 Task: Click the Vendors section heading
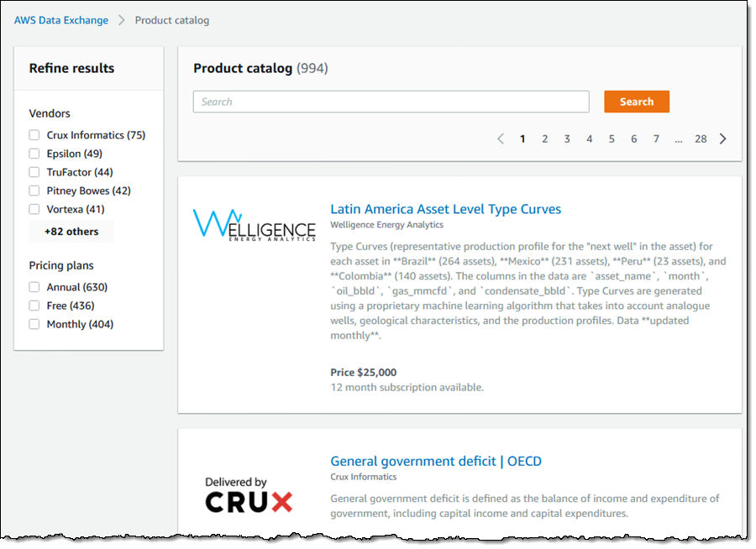50,114
